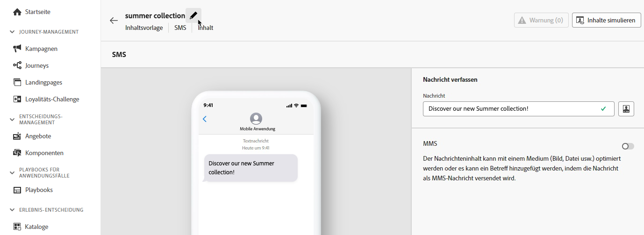Click the 9:41 clock in phone status bar
Screen dimensions: 644x235
tap(208, 105)
